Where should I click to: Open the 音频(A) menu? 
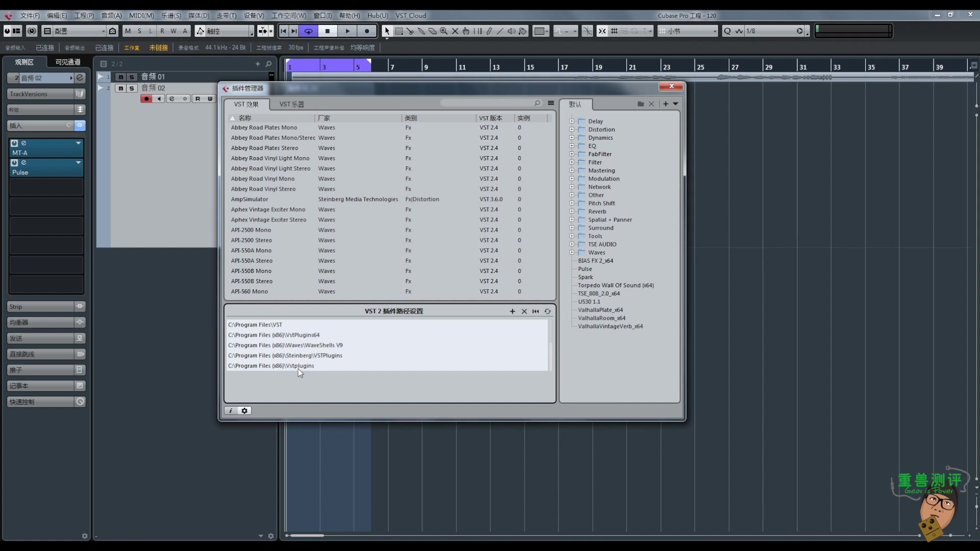pos(111,15)
